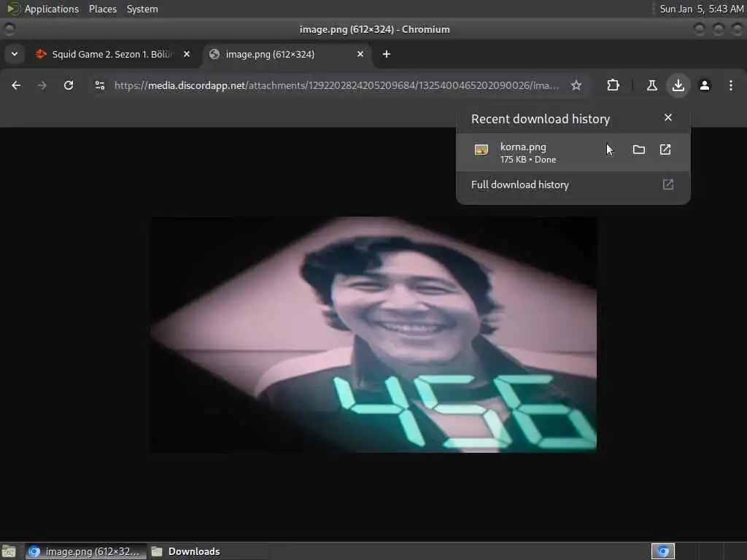
Task: Open Chrome Labs flask icon
Action: coord(651,85)
